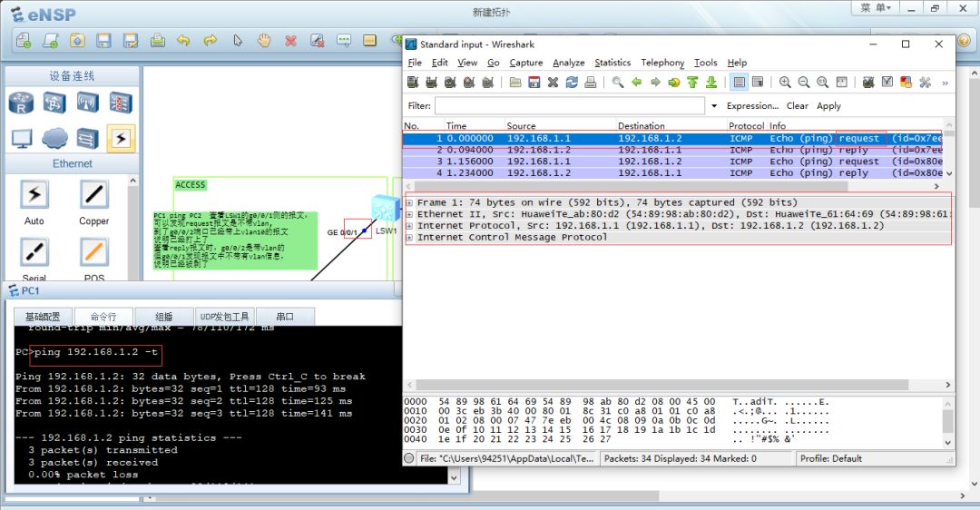980x510 pixels.
Task: Expand the Frame 1 tree row
Action: [x=409, y=202]
